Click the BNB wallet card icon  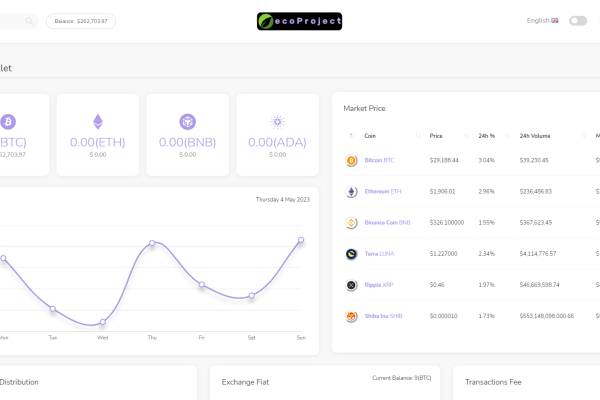point(188,122)
